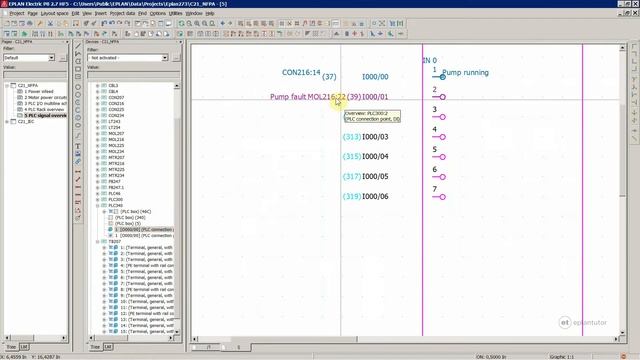Switch to the List tab in Devices navigator
This screenshot has width=640, height=360.
tap(108, 347)
